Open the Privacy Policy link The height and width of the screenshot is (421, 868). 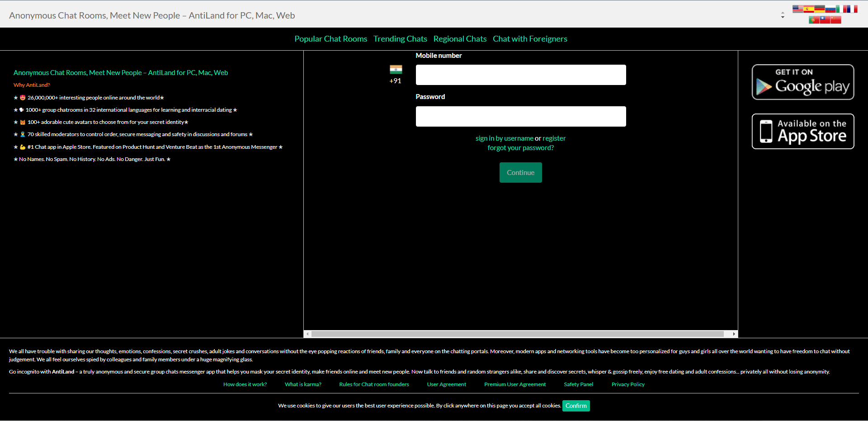pos(628,384)
